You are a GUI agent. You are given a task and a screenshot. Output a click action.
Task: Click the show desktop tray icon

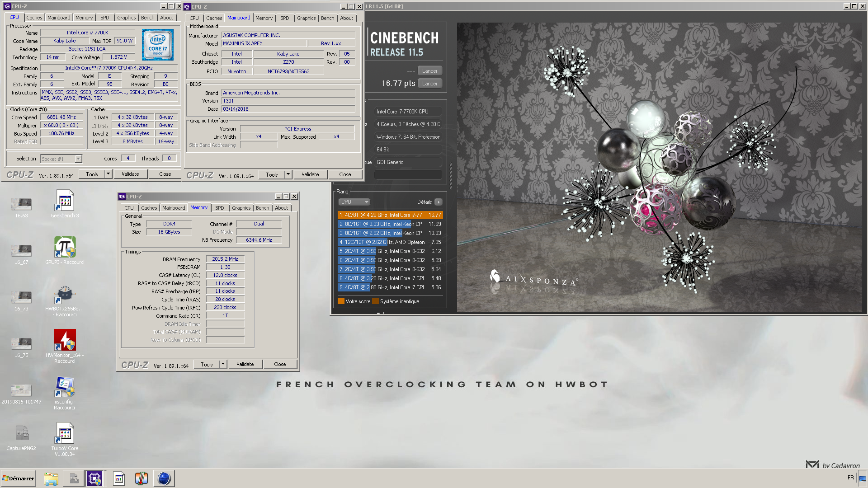(863, 478)
